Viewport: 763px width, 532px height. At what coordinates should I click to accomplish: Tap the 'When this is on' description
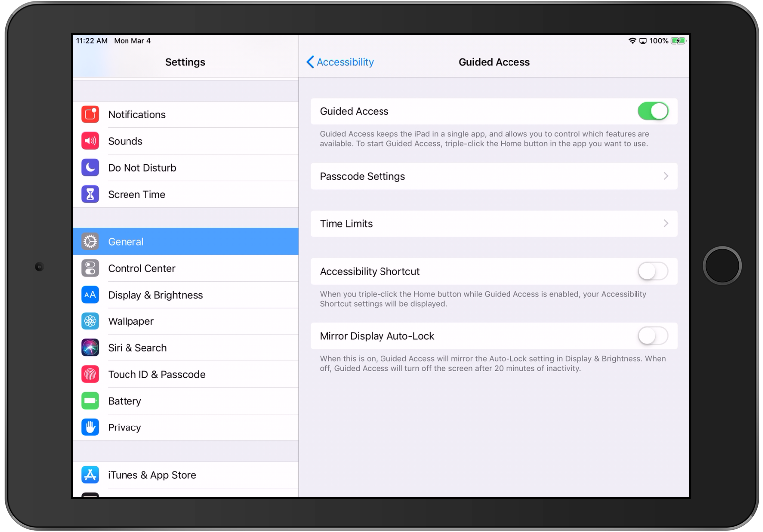pyautogui.click(x=493, y=363)
